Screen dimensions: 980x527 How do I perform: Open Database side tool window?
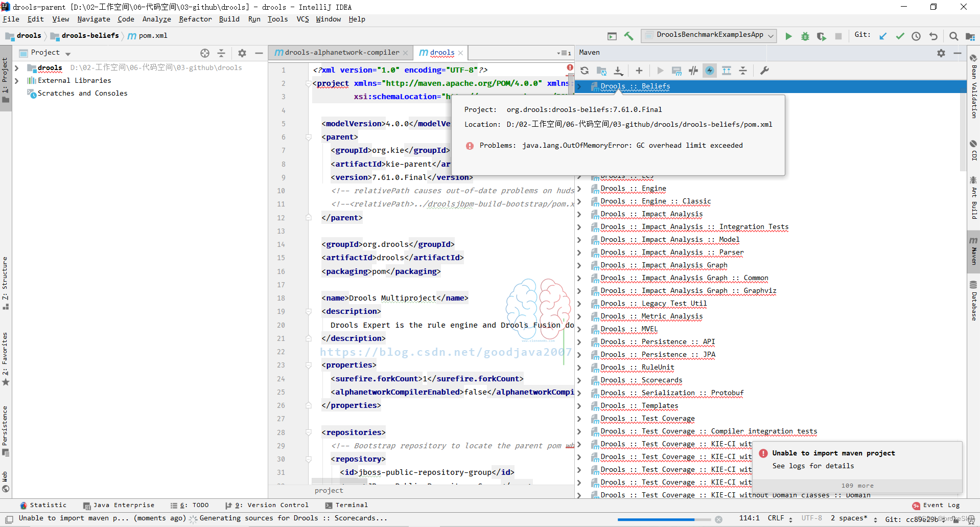[973, 301]
